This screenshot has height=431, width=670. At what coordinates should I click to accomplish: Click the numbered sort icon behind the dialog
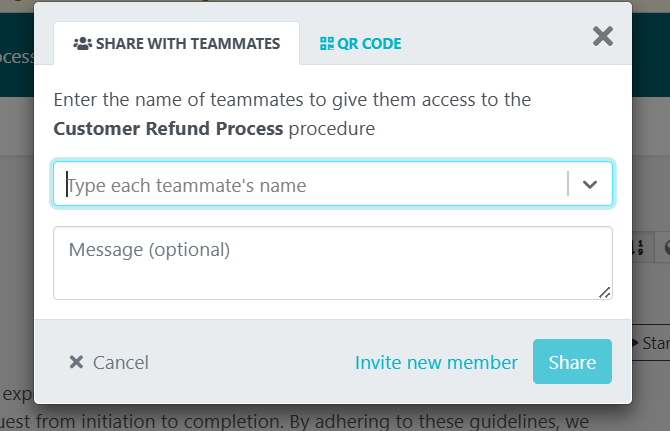click(641, 246)
